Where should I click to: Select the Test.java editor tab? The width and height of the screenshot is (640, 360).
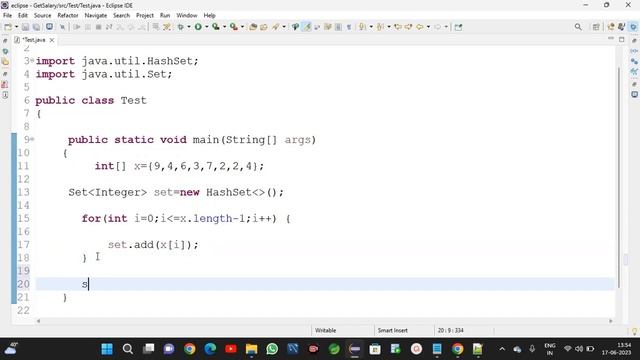coord(33,40)
